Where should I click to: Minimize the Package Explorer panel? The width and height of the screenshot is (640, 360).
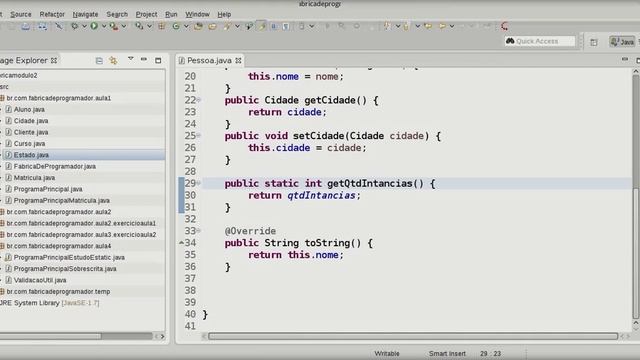click(x=144, y=60)
